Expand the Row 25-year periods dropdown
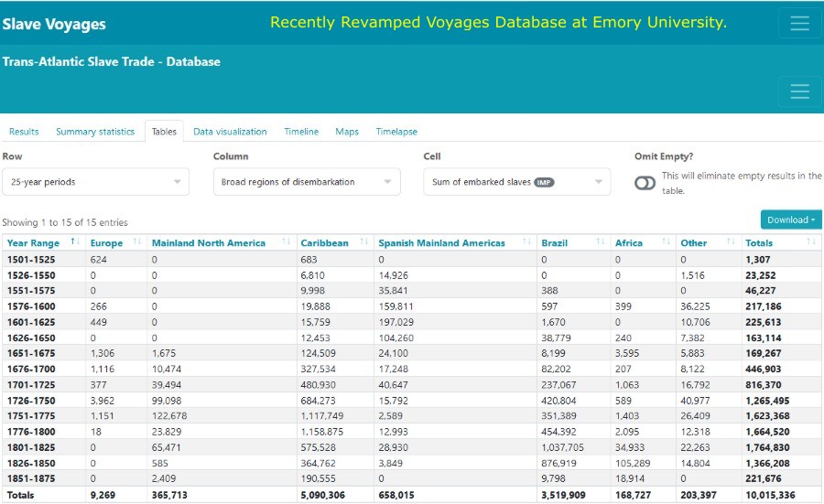Image resolution: width=824 pixels, height=504 pixels. (95, 182)
